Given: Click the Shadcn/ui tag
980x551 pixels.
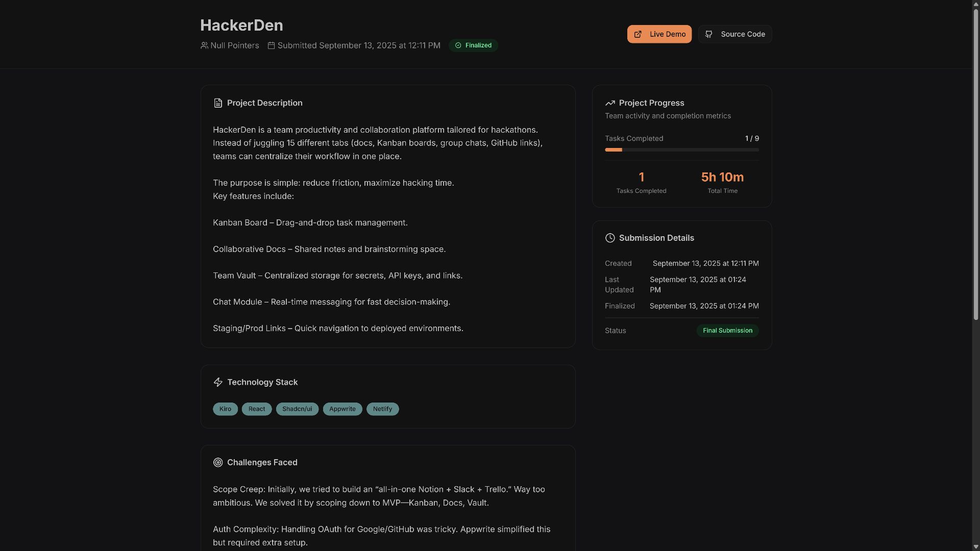Looking at the screenshot, I should [297, 409].
